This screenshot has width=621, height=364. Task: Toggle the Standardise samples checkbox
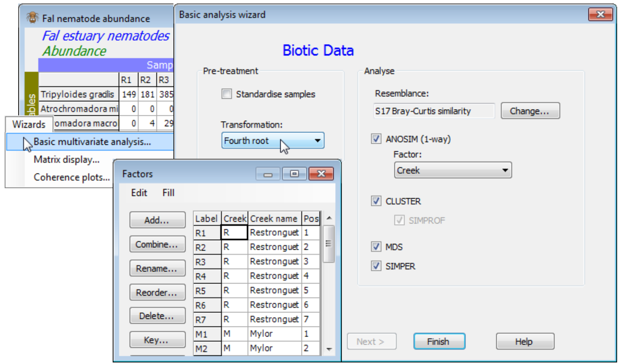(x=226, y=94)
